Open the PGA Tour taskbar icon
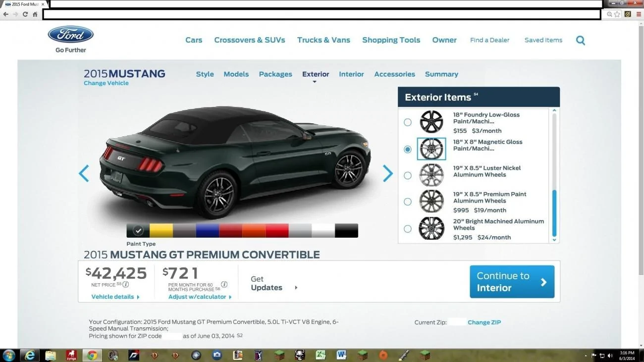Screen dimensions: 644x362 point(259,355)
